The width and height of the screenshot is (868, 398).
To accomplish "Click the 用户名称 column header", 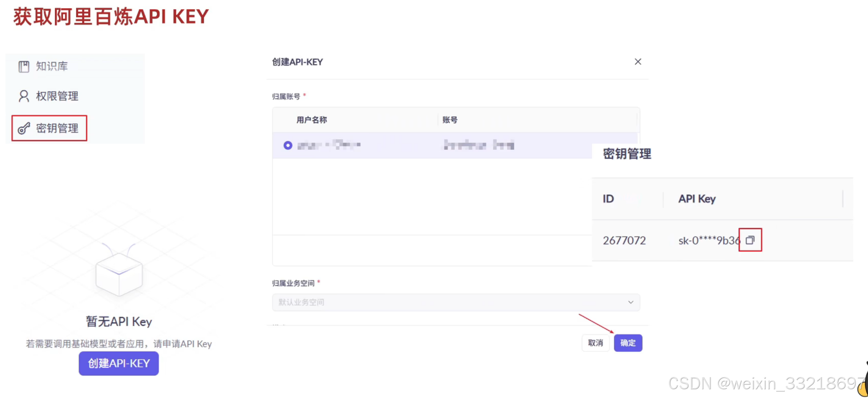I will (x=311, y=120).
